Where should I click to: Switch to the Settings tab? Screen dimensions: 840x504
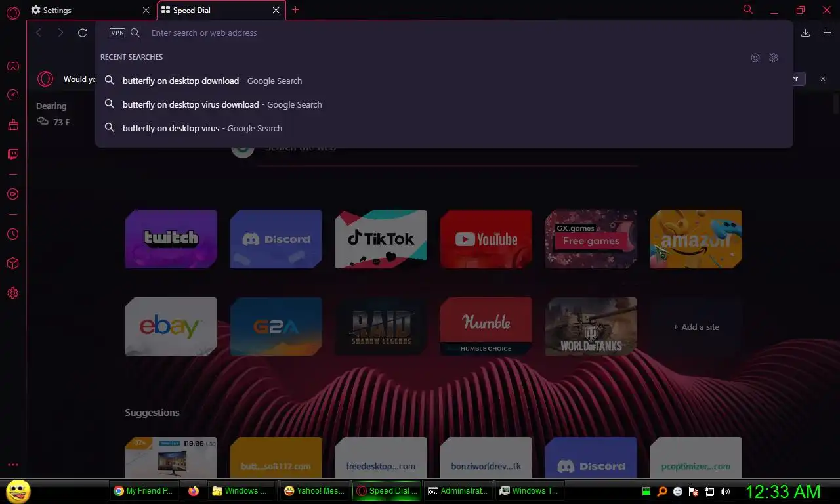point(91,10)
